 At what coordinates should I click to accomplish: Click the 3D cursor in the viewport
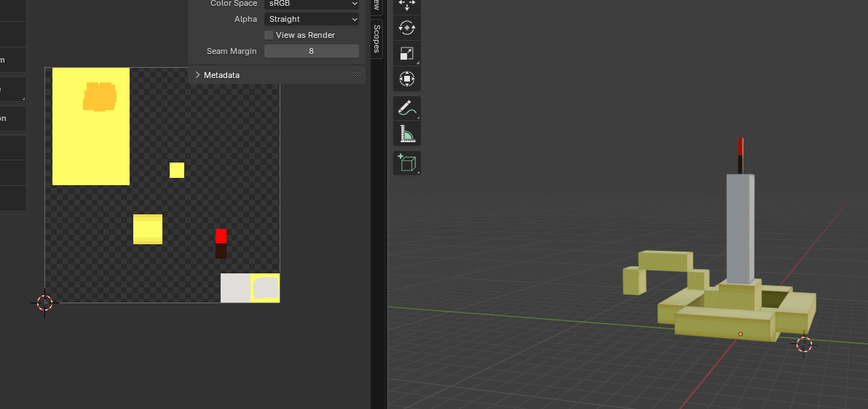click(804, 344)
